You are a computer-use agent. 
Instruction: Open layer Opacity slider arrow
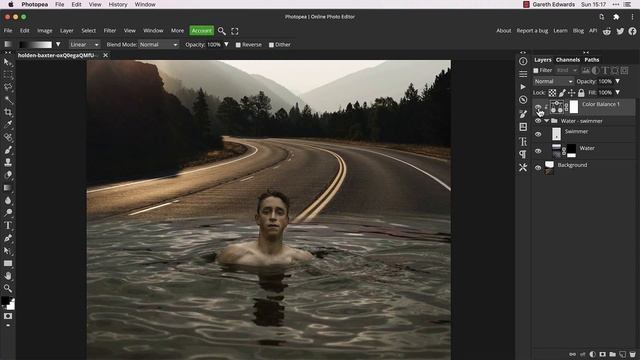tap(618, 82)
